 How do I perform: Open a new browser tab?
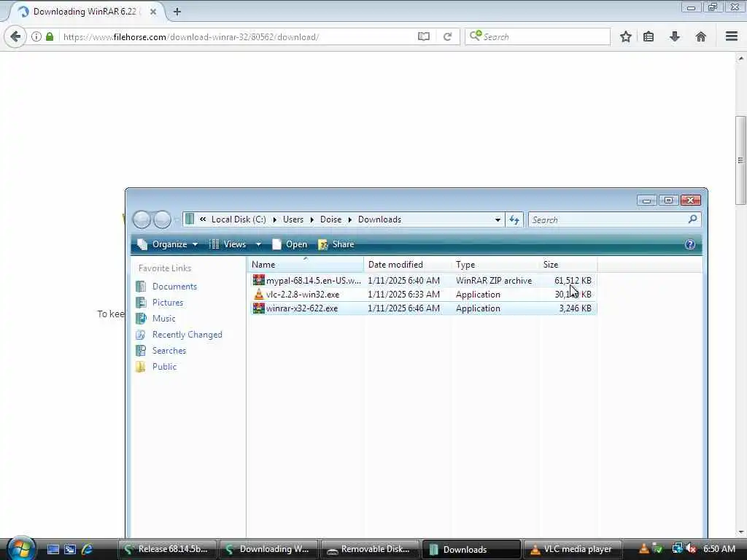(177, 12)
